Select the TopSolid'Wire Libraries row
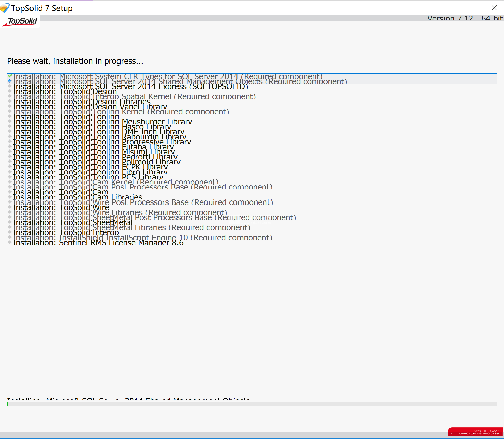Image resolution: width=504 pixels, height=439 pixels. [252, 212]
